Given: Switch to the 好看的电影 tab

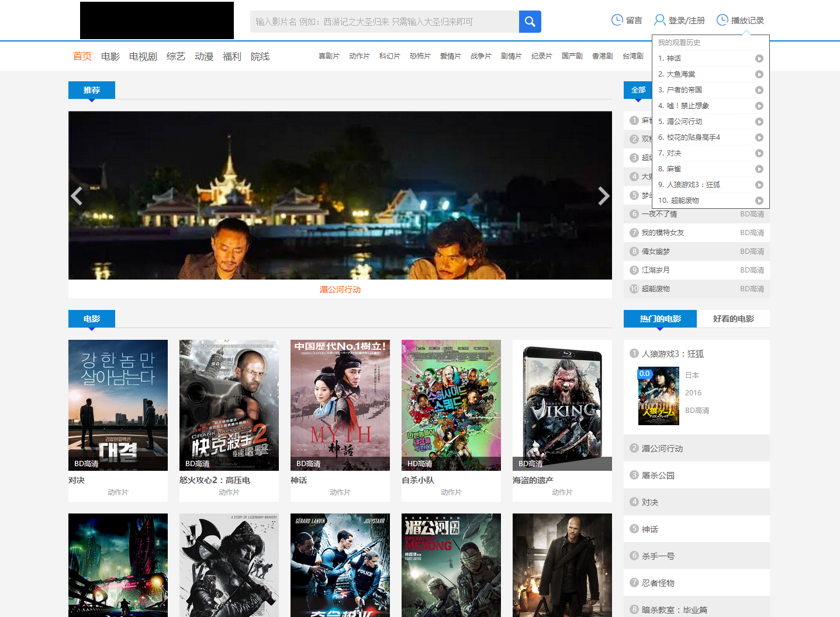Looking at the screenshot, I should [x=733, y=319].
